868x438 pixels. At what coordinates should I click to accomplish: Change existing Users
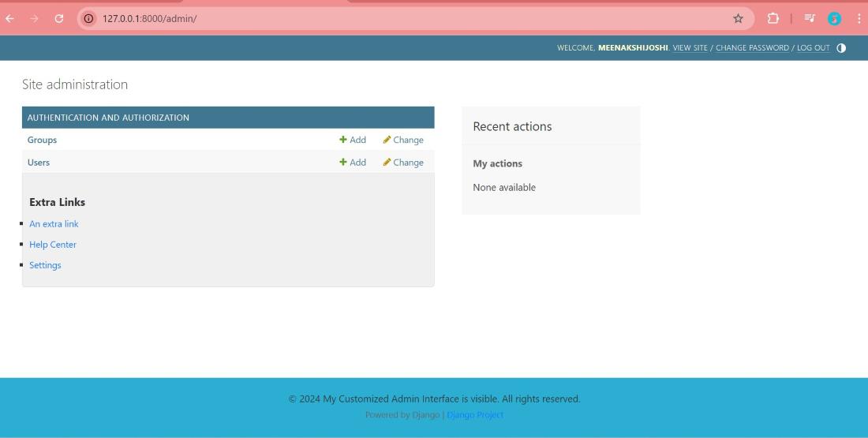point(403,163)
